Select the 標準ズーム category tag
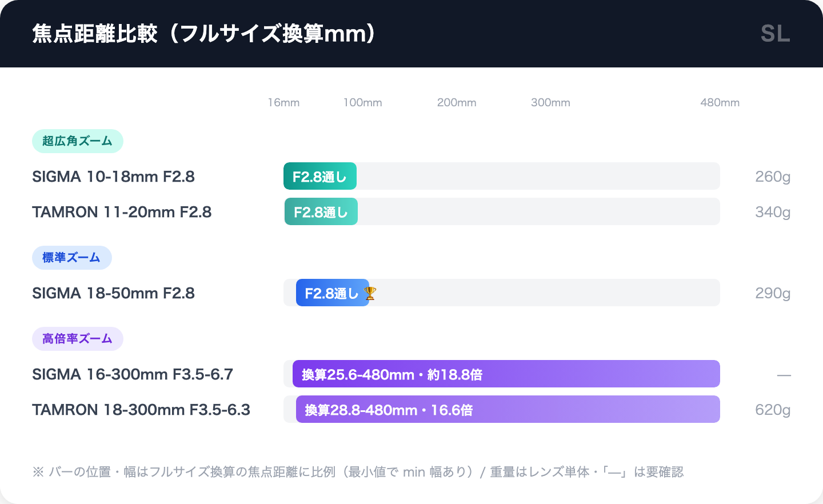 [x=72, y=258]
